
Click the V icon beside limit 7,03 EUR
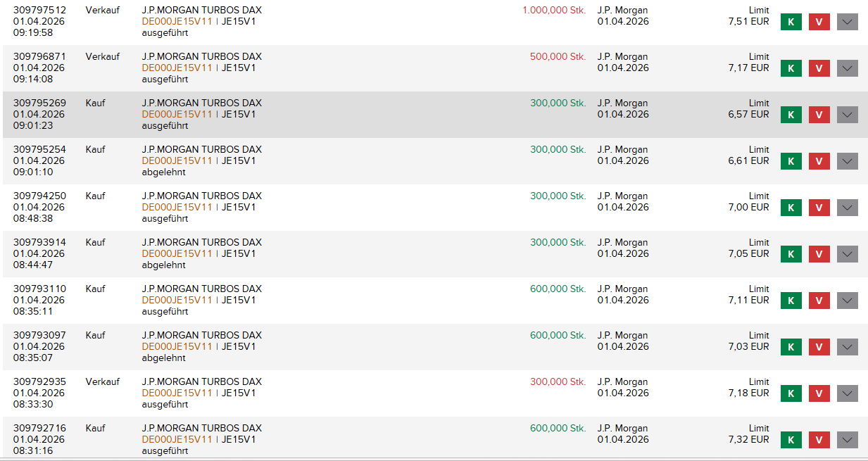coord(819,347)
